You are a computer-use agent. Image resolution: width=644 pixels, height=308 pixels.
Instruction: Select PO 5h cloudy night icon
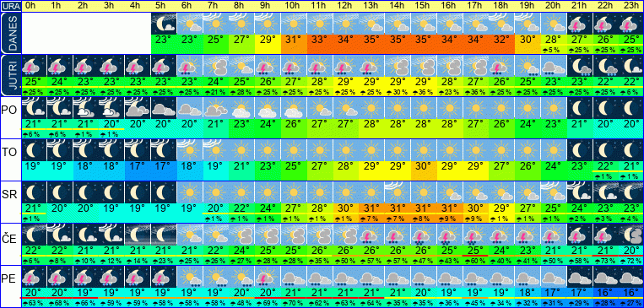pyautogui.click(x=164, y=108)
